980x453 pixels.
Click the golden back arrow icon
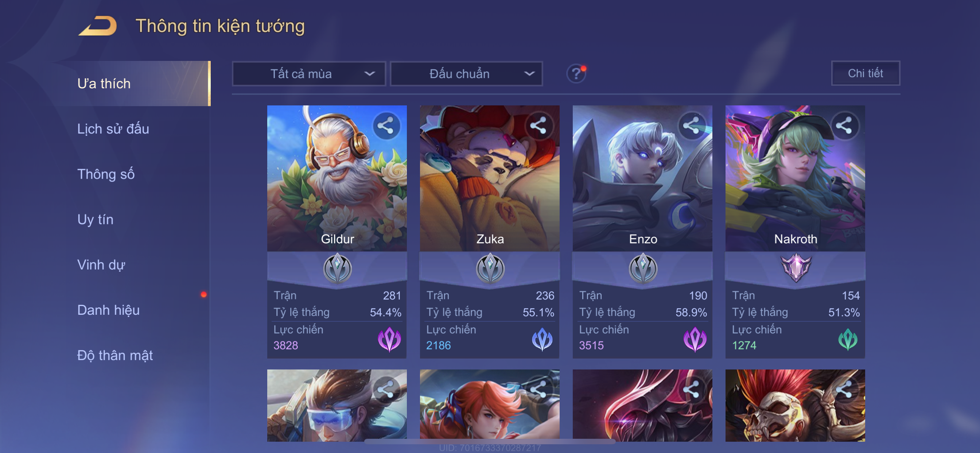97,26
